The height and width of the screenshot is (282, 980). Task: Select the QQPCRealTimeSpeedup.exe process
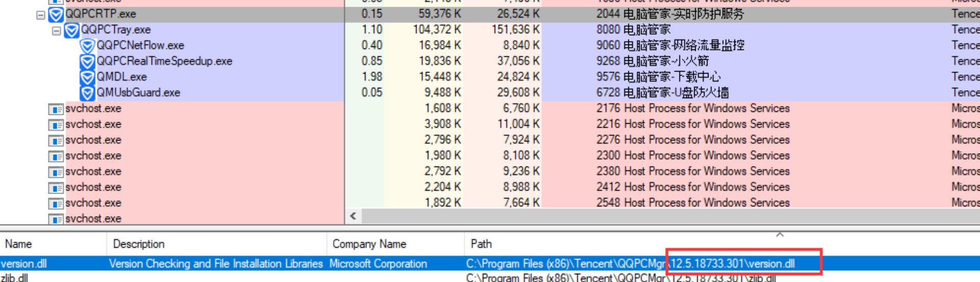(x=164, y=61)
